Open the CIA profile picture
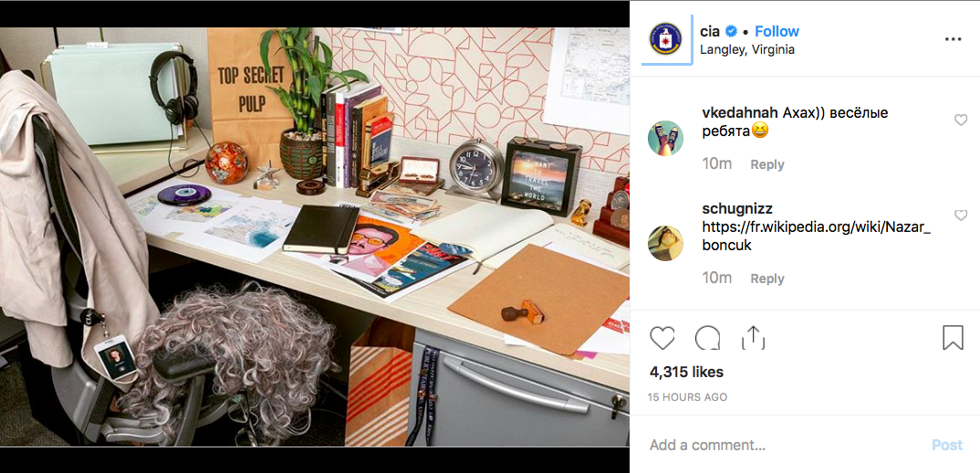 [x=665, y=38]
